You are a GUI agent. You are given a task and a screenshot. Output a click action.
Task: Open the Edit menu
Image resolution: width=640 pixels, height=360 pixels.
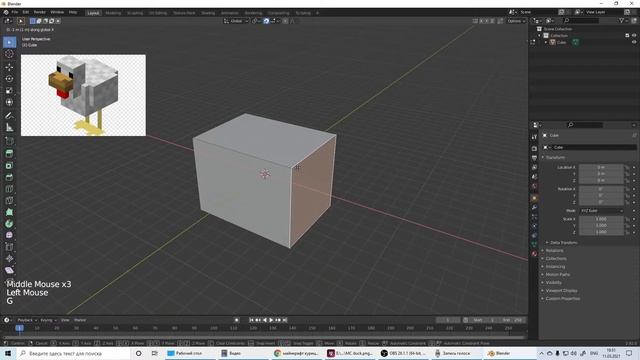click(26, 13)
